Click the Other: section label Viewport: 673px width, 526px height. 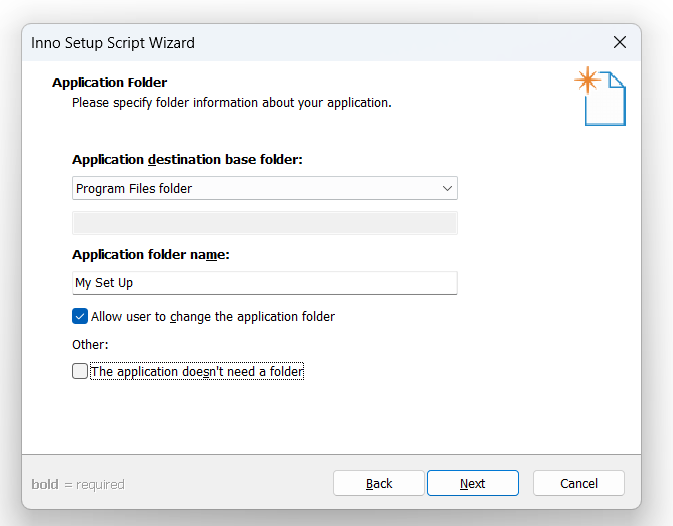coord(90,345)
